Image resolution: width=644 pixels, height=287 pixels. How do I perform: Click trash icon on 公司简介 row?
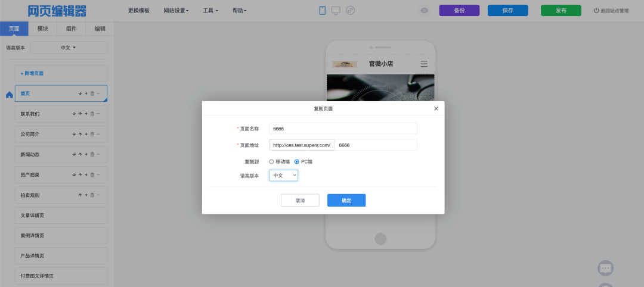92,134
